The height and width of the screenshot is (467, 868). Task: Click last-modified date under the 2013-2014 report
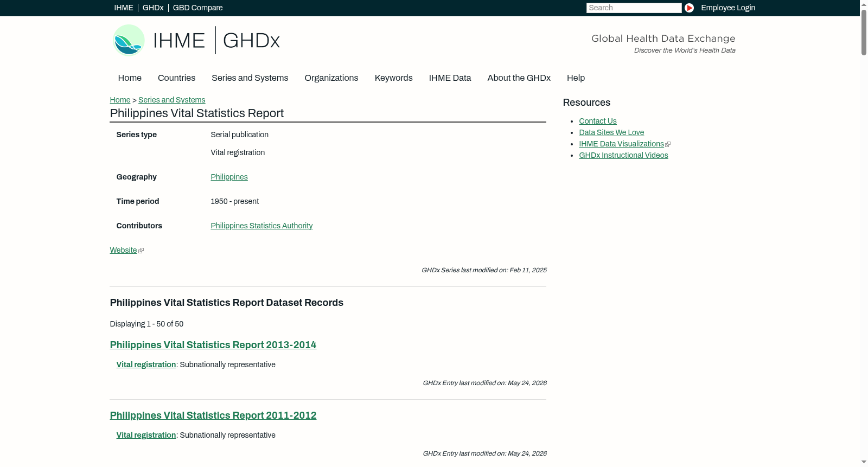[484, 383]
